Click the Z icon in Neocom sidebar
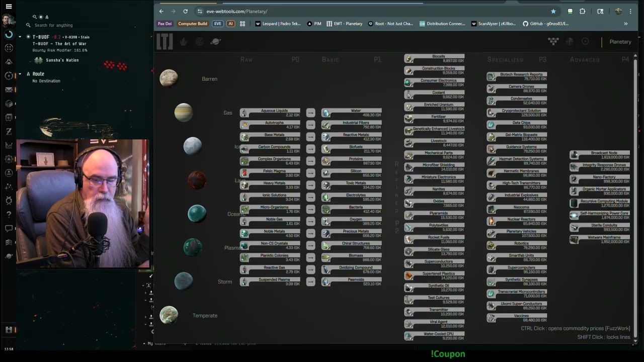The width and height of the screenshot is (644, 362). pyautogui.click(x=9, y=131)
